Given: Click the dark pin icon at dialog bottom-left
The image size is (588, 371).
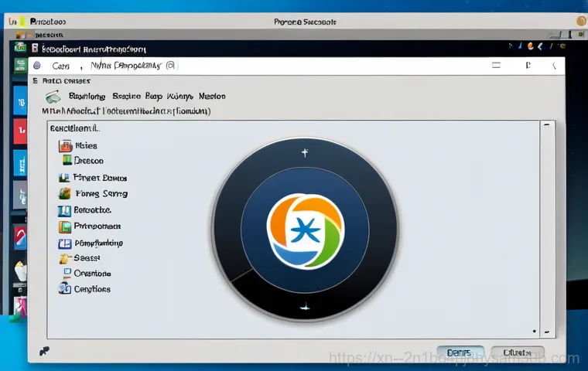Looking at the screenshot, I should click(44, 351).
